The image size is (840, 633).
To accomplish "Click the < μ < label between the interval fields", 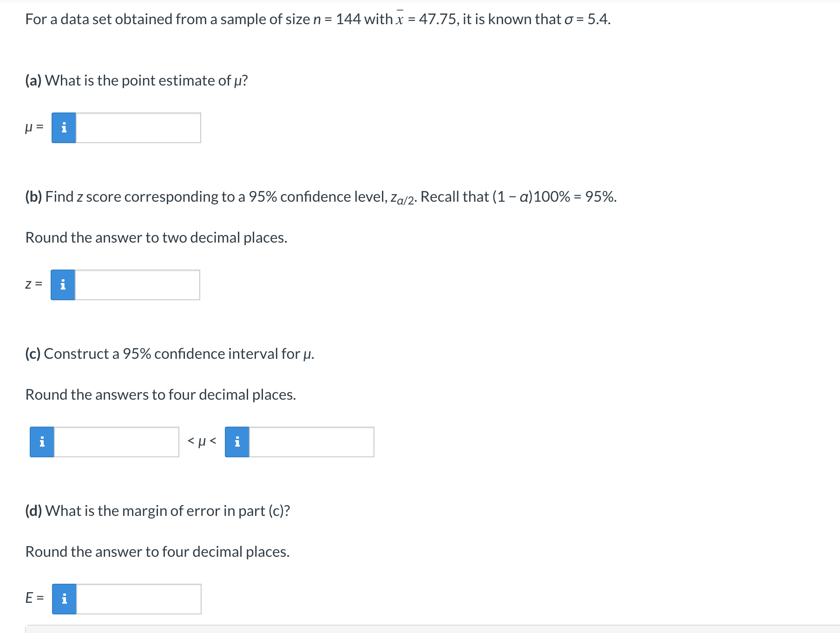I will (201, 441).
